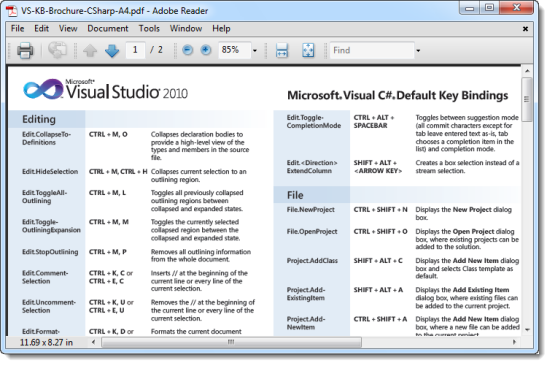The image size is (550, 365).
Task: Click the CTRL + M, L shortcut text
Action: [x=107, y=192]
